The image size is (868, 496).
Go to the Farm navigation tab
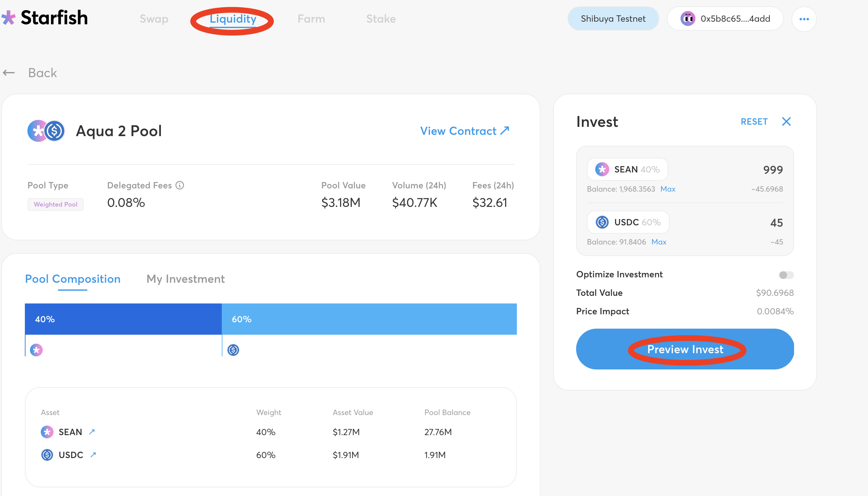coord(311,19)
